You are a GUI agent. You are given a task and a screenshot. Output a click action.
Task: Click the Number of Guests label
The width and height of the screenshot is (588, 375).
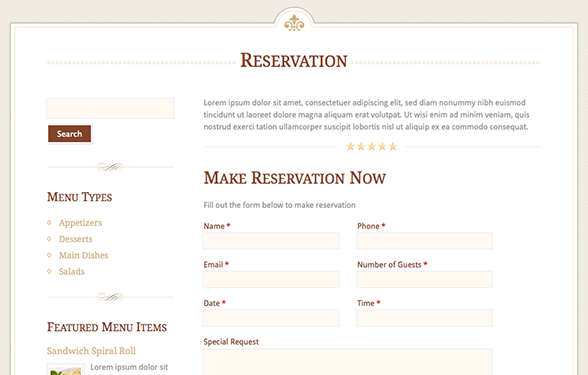click(389, 265)
